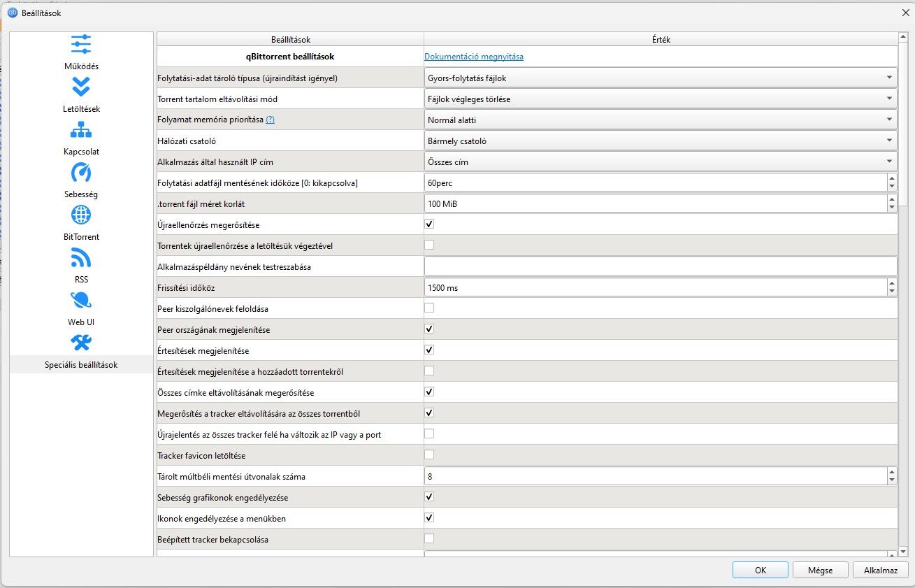Enable Beépített tracker bekapcsolása checkbox
The width and height of the screenshot is (915, 588).
[x=429, y=538]
